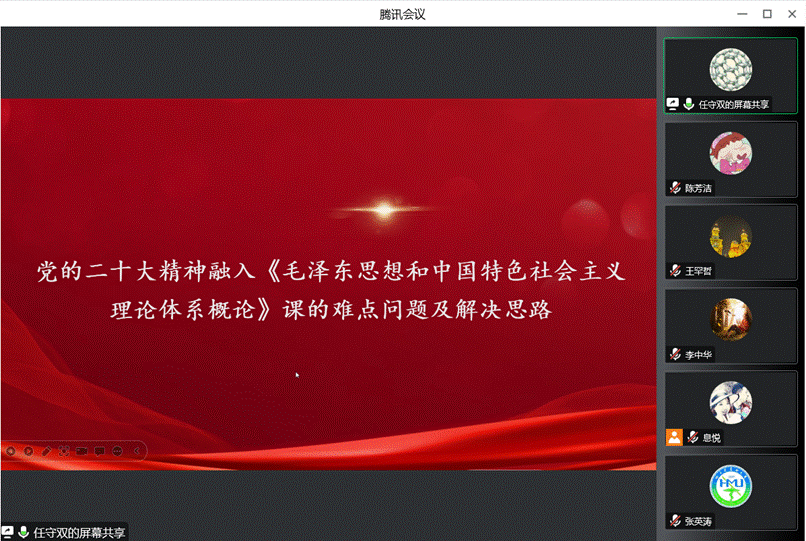Viewport: 806px width, 541px height.
Task: Click the green microphone icon on 任守双's tile
Action: point(689,104)
